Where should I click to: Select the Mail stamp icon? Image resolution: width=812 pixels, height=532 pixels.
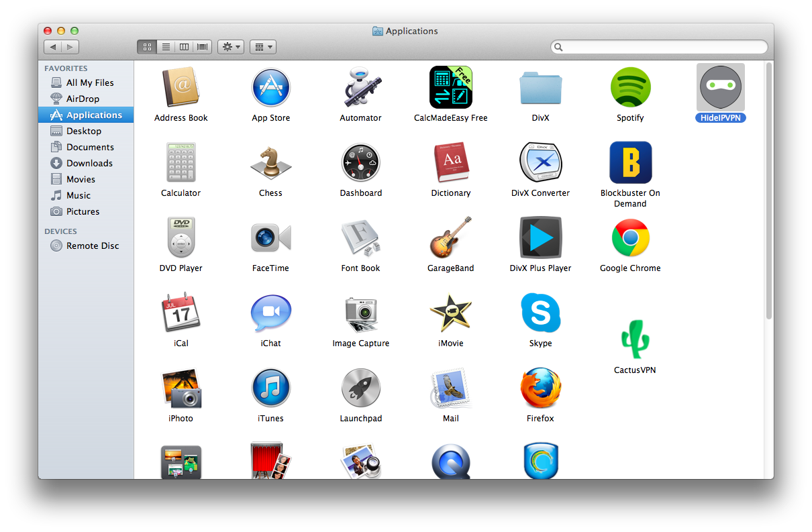pyautogui.click(x=451, y=388)
